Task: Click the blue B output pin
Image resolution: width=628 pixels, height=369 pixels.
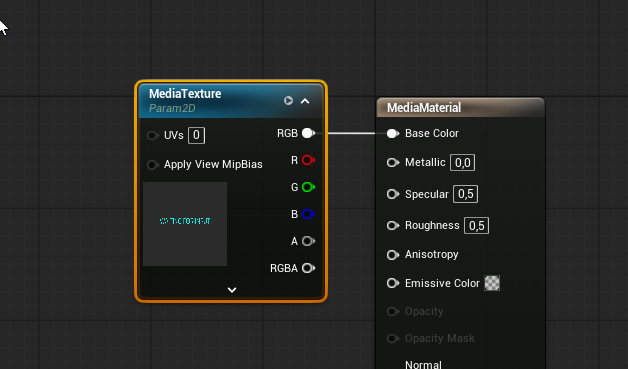Action: [308, 214]
